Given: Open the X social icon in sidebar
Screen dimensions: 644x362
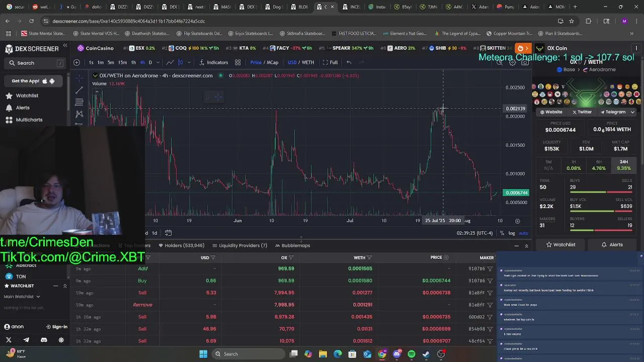Looking at the screenshot, I should click(9, 340).
